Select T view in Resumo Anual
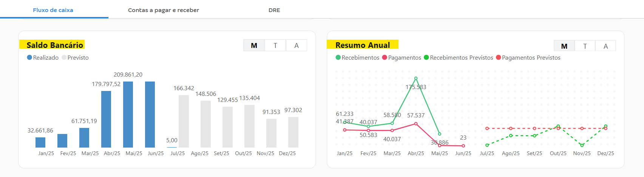The image size is (644, 177). 585,46
